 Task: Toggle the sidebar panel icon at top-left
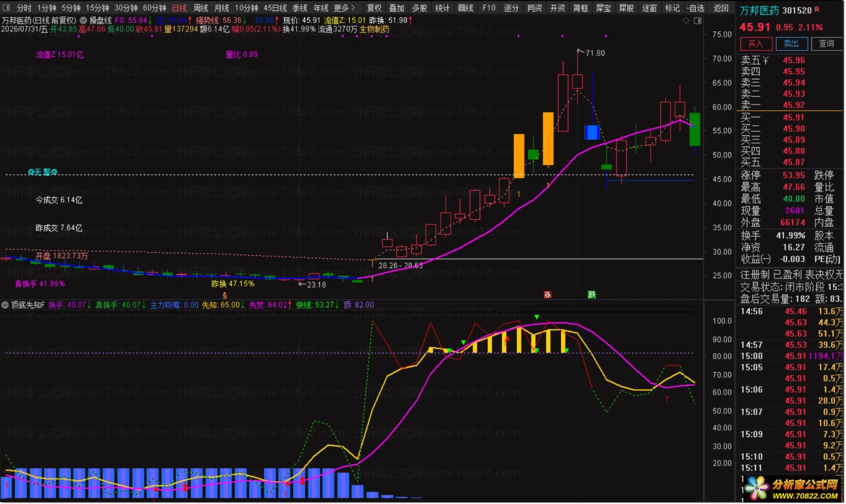(6, 8)
